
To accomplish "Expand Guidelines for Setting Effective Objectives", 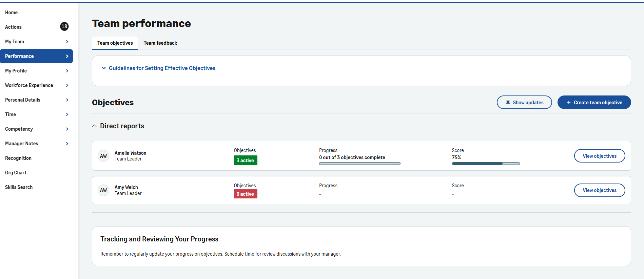I will click(104, 68).
